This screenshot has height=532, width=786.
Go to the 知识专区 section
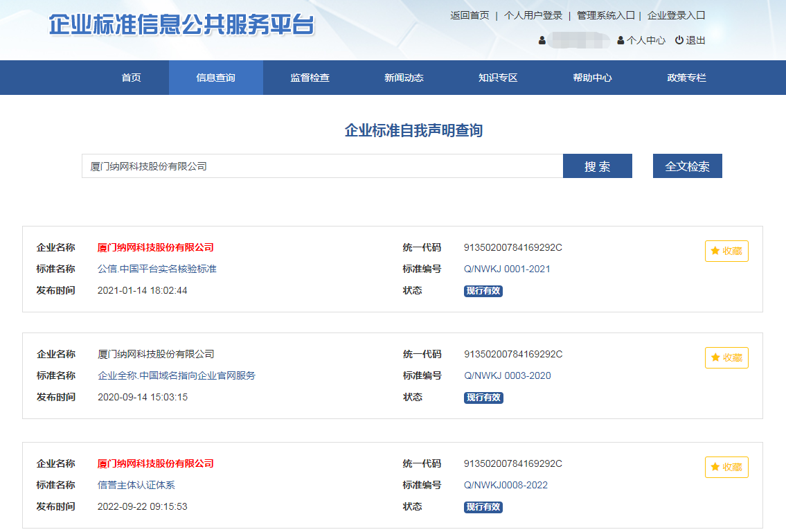pyautogui.click(x=498, y=78)
